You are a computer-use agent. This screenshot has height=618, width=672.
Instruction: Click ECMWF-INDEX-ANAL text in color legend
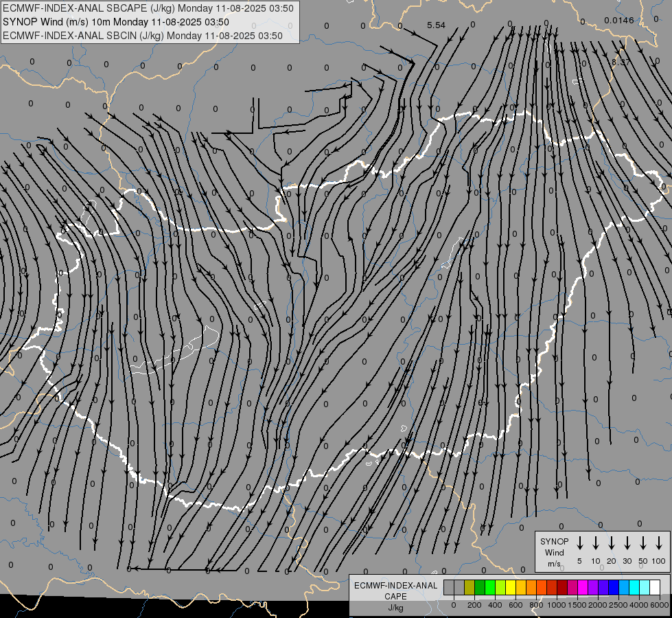[395, 586]
